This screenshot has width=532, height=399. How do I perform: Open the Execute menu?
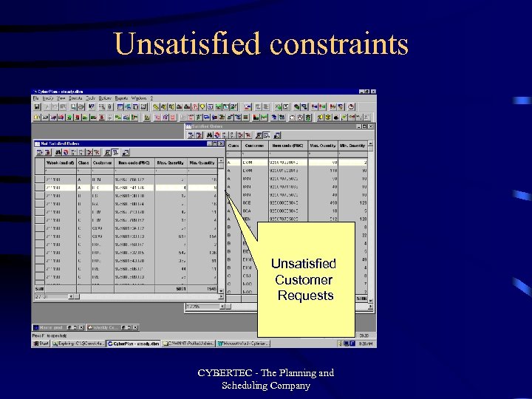[x=75, y=98]
